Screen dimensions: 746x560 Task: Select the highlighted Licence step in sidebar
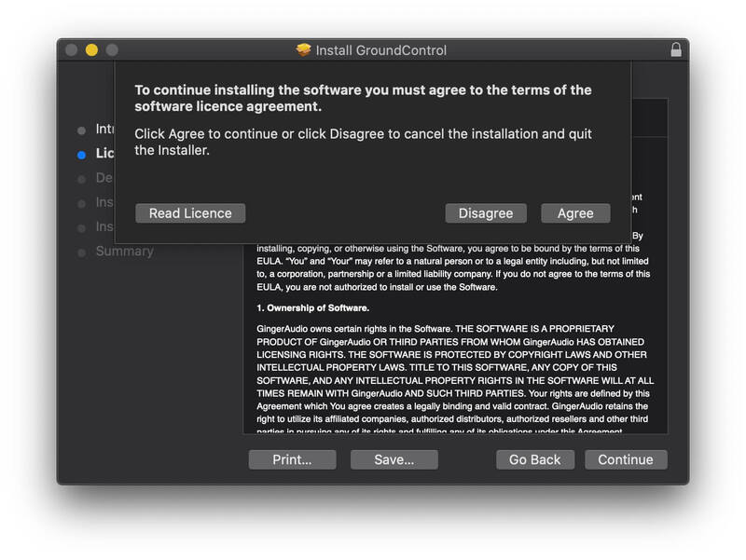(x=104, y=153)
